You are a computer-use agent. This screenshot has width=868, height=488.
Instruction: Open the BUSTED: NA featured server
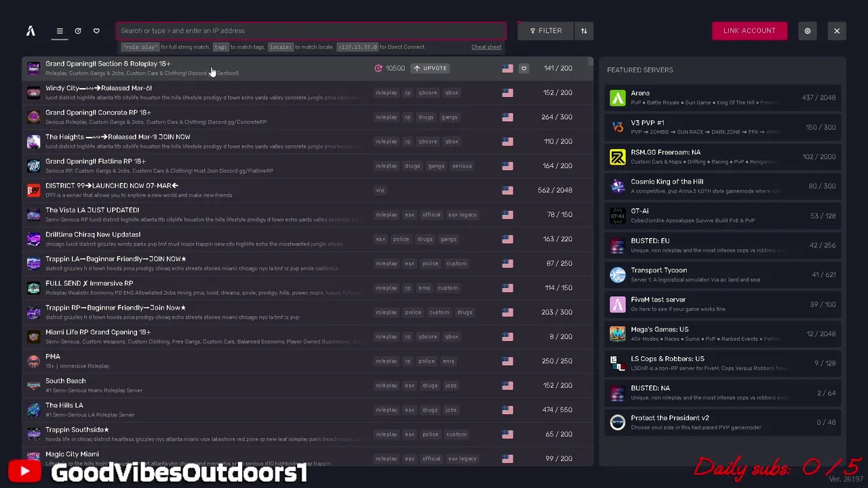point(722,392)
